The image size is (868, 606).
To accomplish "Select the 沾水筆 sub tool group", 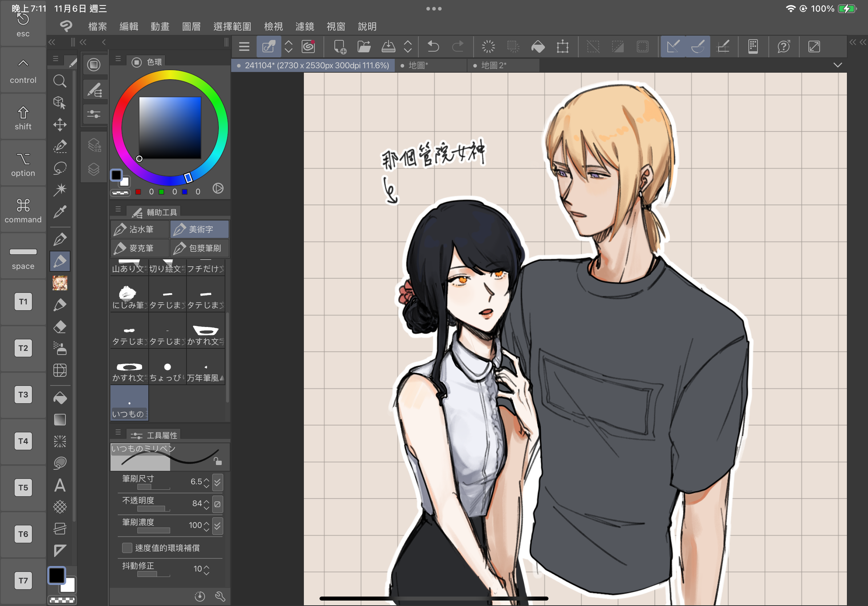I will pos(140,229).
